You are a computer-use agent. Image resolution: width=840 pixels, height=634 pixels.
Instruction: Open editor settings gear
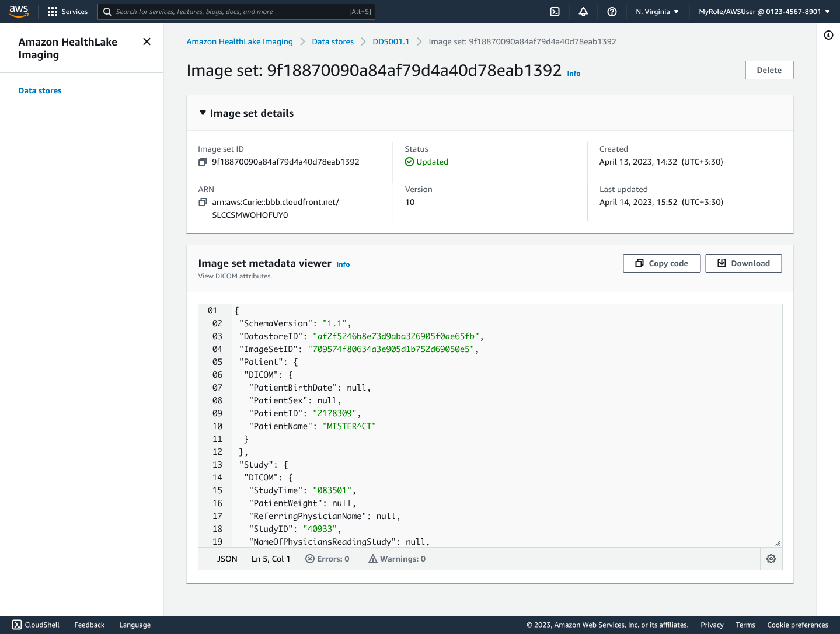[771, 559]
